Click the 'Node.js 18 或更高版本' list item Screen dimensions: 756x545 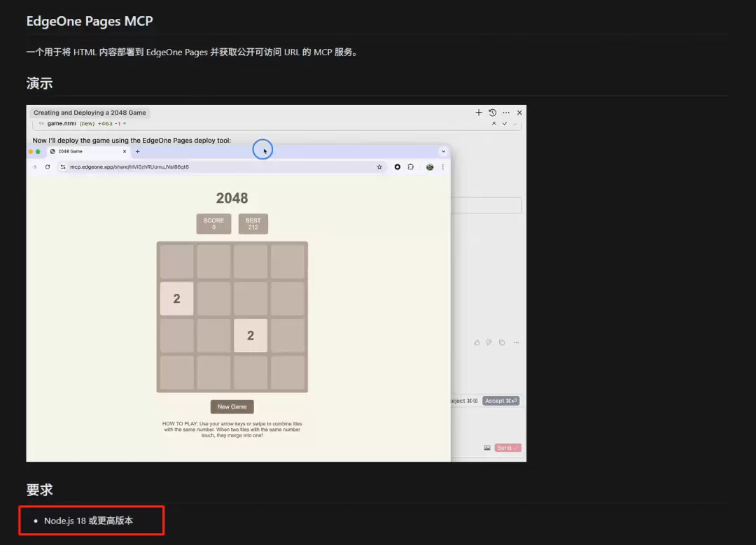click(88, 521)
